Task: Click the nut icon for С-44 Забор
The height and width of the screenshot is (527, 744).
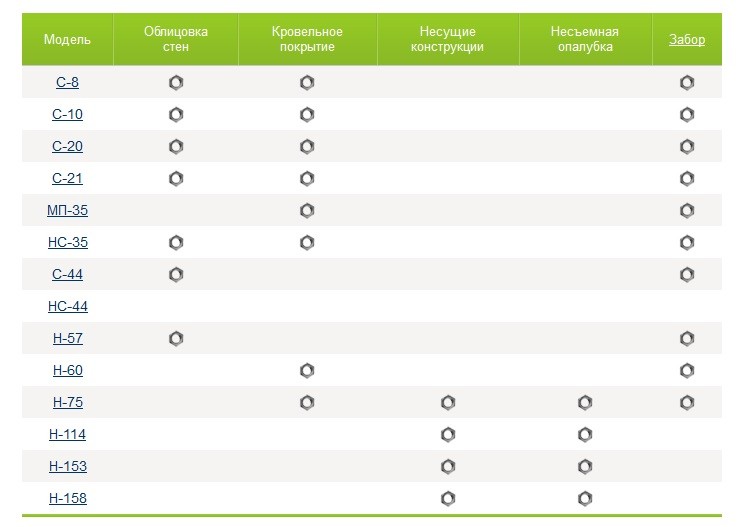Action: tap(687, 274)
